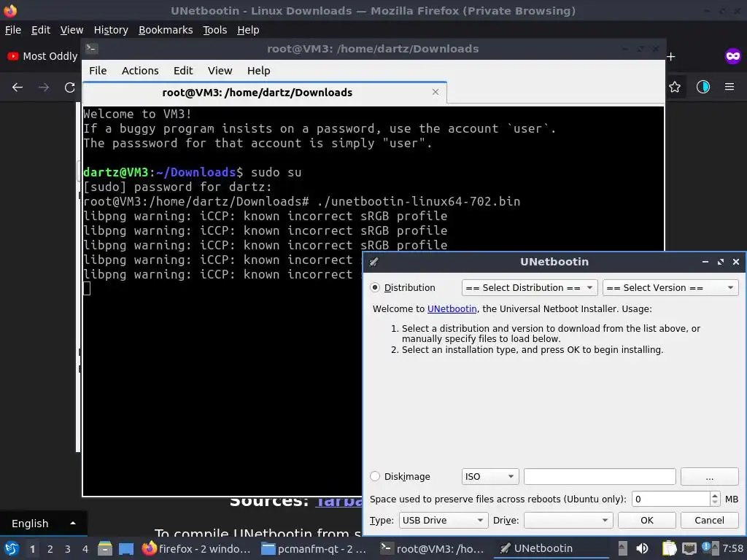The width and height of the screenshot is (747, 560).
Task: Open Firefox Help menu
Action: point(248,30)
